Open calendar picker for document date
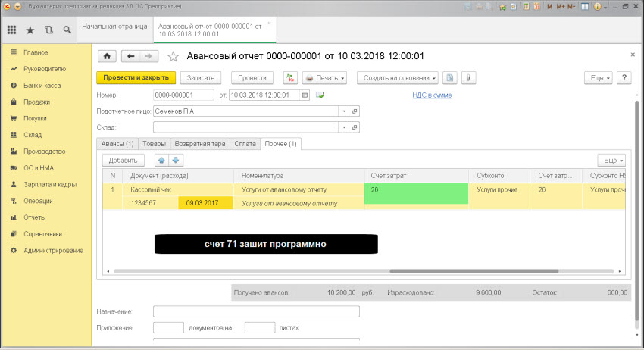Viewport: 644px width, 350px height. click(305, 95)
